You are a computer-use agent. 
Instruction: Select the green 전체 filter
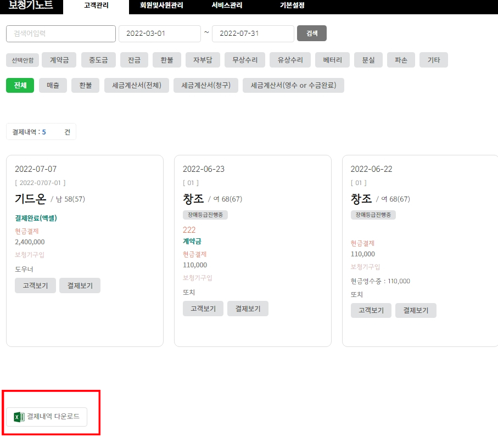click(x=20, y=86)
